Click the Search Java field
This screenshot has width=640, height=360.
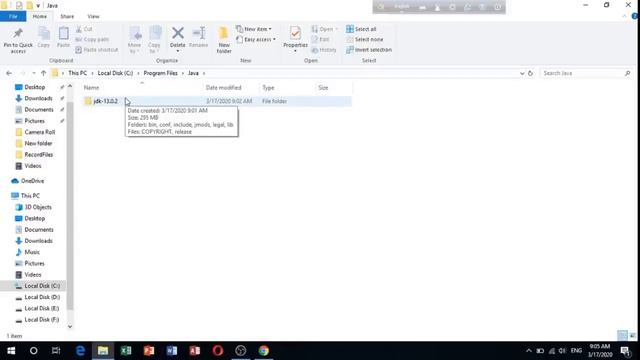(x=586, y=73)
